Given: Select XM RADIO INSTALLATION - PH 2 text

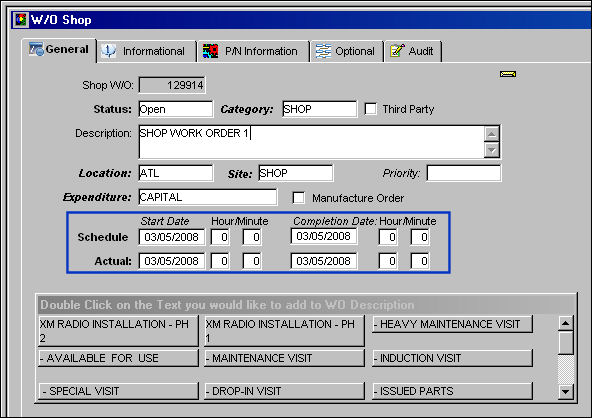Looking at the screenshot, I should (x=118, y=331).
